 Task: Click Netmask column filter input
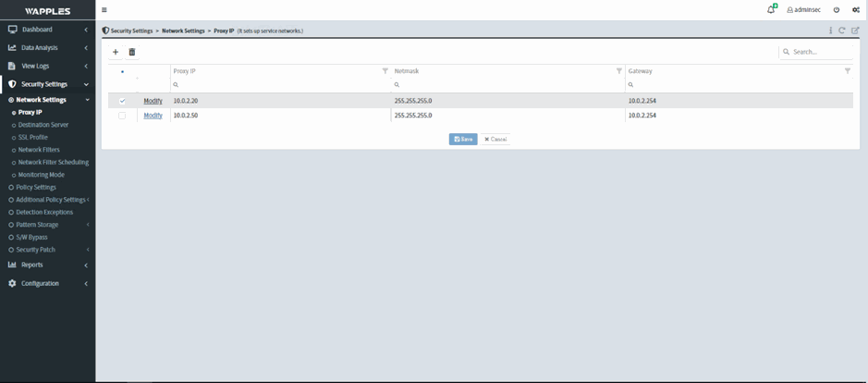point(508,85)
